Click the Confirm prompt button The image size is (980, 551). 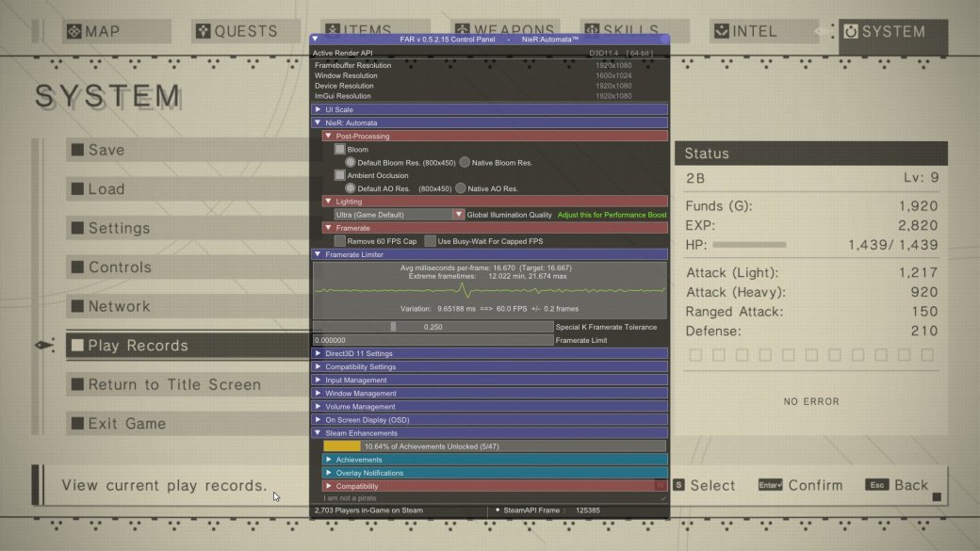[801, 485]
